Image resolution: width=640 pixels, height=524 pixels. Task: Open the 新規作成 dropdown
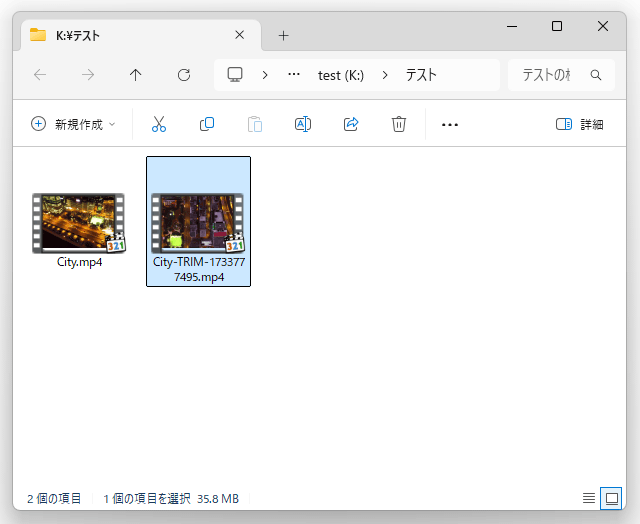73,124
